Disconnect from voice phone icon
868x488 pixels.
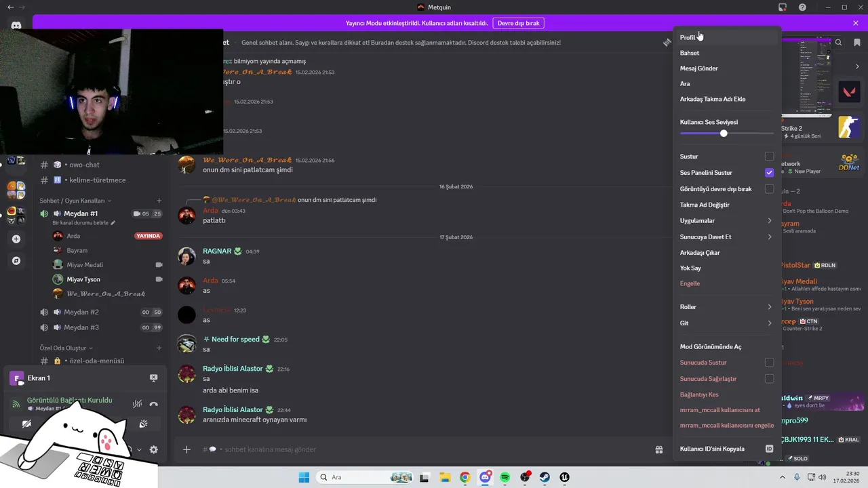[154, 404]
